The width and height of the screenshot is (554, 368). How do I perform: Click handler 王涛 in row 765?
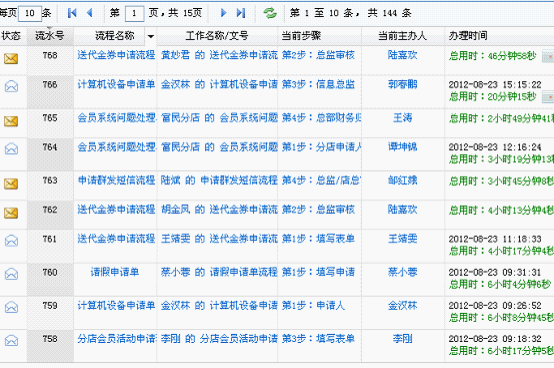coord(402,118)
